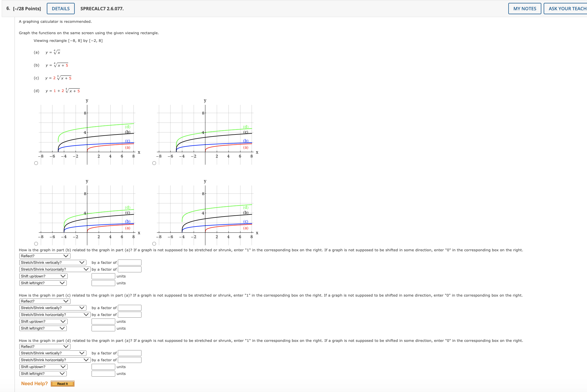
Task: Open MY NOTES
Action: click(x=524, y=8)
